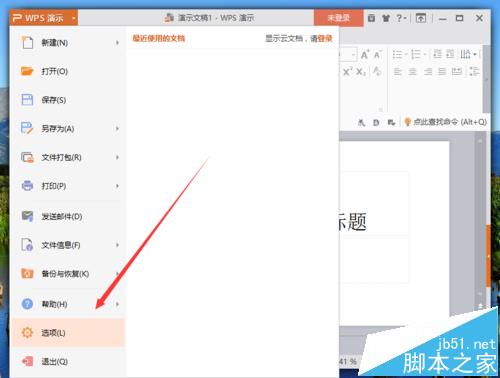Expand the 文件信息(F) submenu arrow
500x378 pixels.
click(117, 245)
